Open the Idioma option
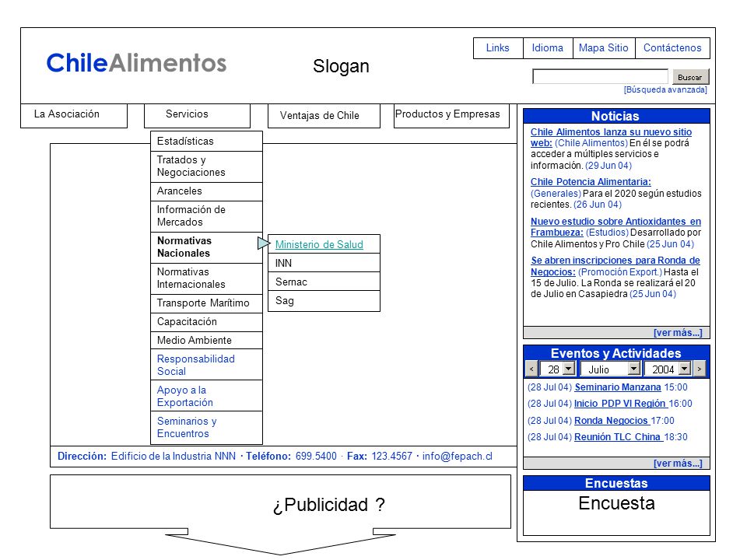The width and height of the screenshot is (747, 560). (548, 48)
